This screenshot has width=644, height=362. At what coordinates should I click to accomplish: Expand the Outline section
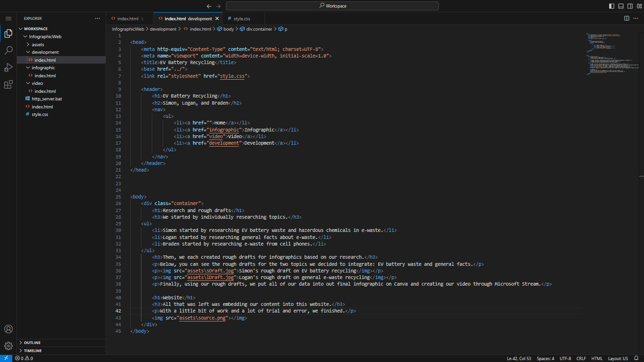(x=32, y=343)
